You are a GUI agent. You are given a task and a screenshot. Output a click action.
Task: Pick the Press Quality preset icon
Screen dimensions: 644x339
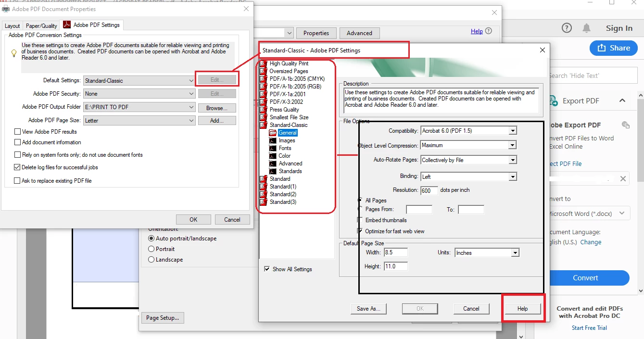[264, 110]
